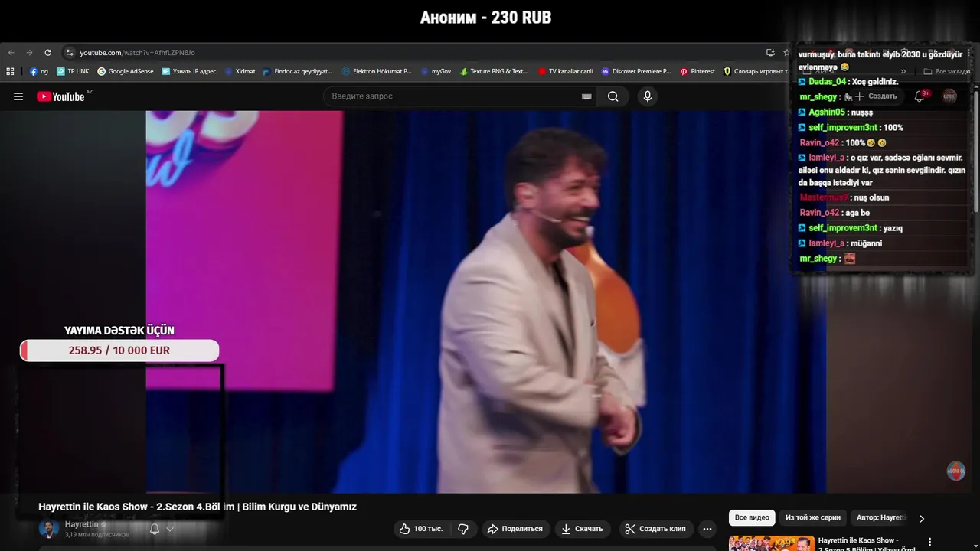Open the Discover Premiere Pro bookmark

point(636,71)
